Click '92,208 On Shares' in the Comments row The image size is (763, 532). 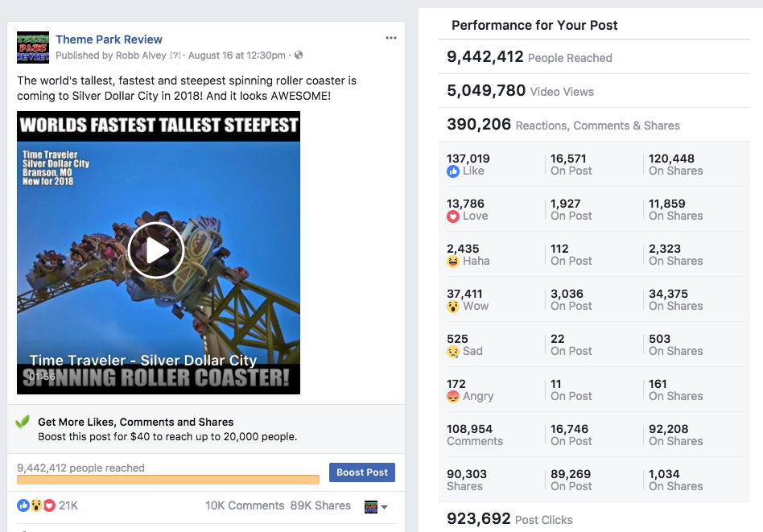(x=675, y=435)
